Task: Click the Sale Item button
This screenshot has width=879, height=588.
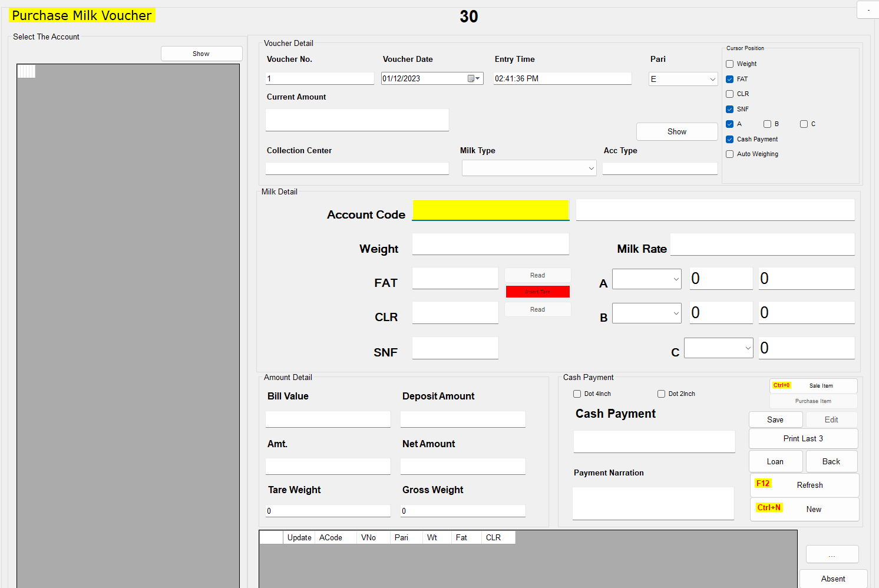Action: [x=814, y=385]
